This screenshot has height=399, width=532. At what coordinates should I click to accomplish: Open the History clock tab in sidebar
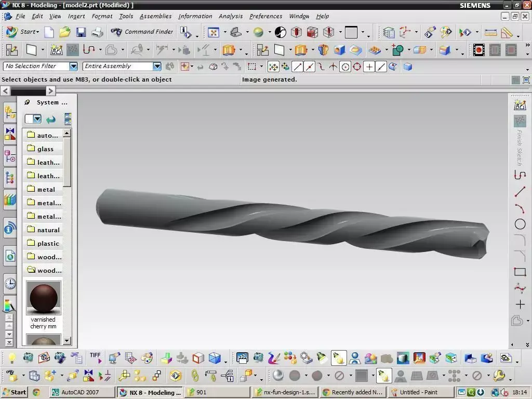[x=10, y=283]
